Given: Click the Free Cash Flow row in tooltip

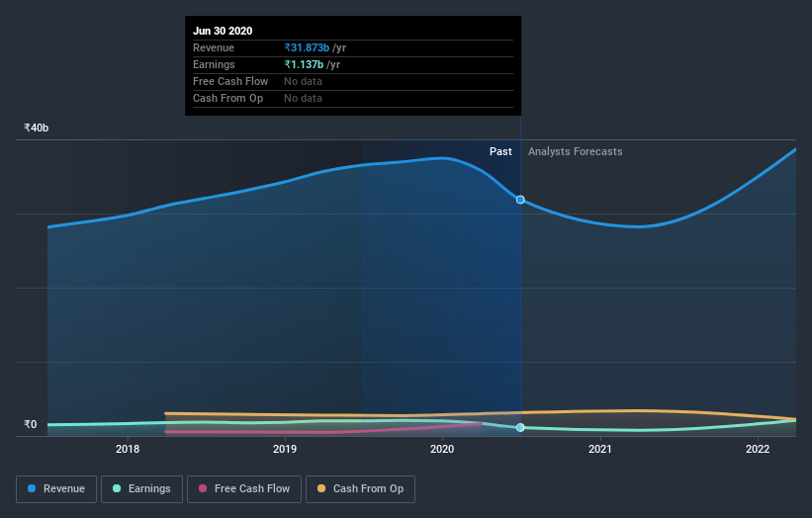Looking at the screenshot, I should [353, 81].
